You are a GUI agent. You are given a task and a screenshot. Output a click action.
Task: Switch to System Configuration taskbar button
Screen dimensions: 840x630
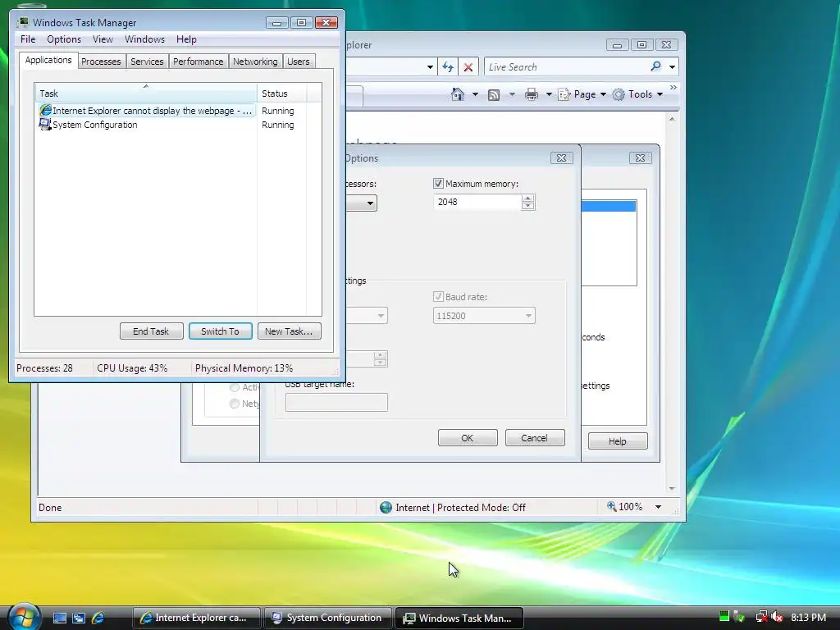coord(327,618)
